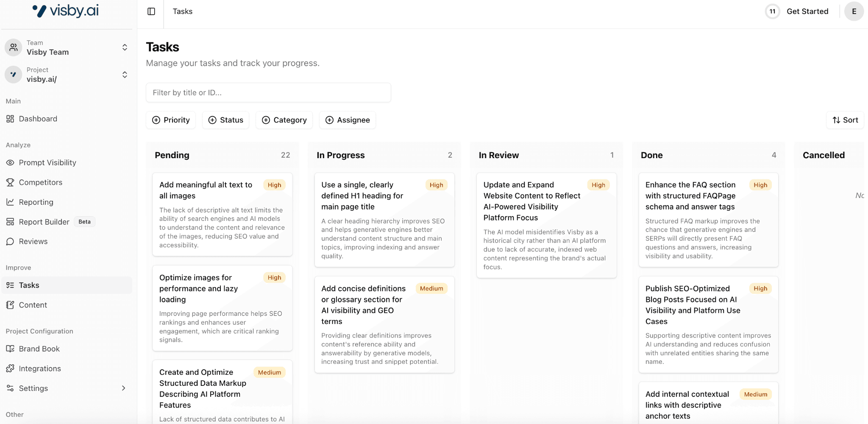This screenshot has width=868, height=424.
Task: Click the Tasks breadcrumb in header
Action: point(183,11)
